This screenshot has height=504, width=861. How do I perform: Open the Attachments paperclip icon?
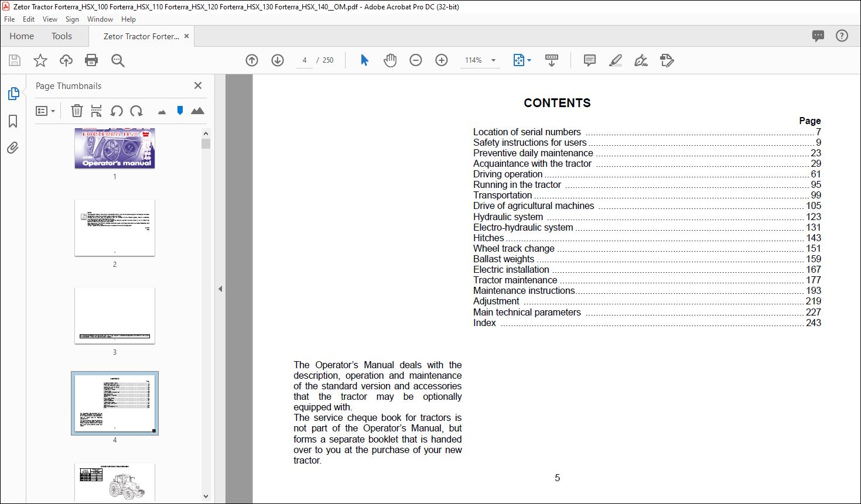13,148
